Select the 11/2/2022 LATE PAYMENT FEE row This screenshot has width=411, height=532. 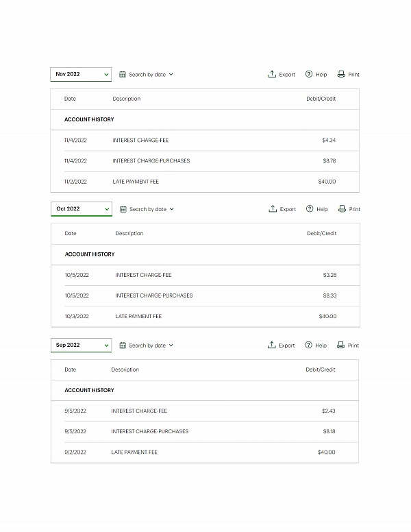click(205, 182)
